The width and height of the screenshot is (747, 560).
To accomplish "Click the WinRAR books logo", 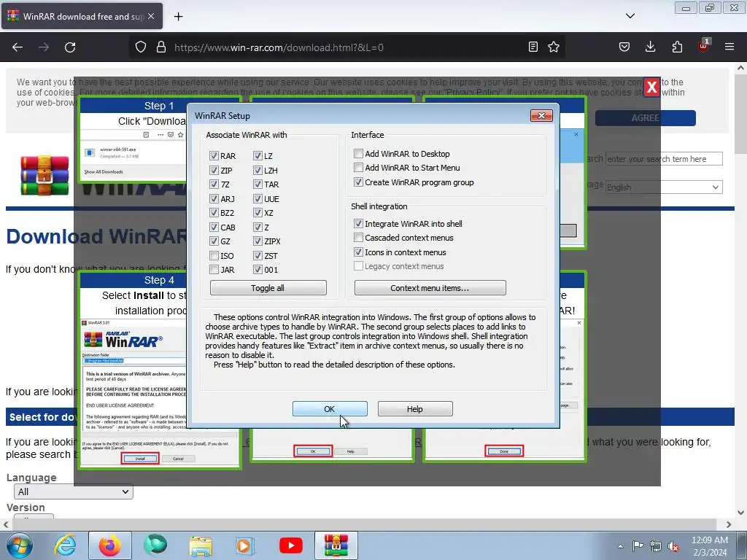I will point(44,175).
